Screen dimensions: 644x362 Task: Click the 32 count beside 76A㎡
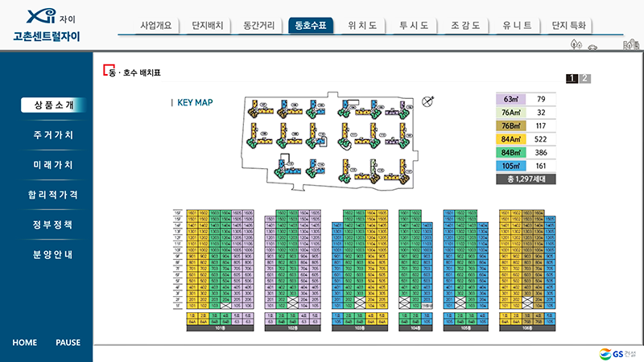tap(541, 113)
